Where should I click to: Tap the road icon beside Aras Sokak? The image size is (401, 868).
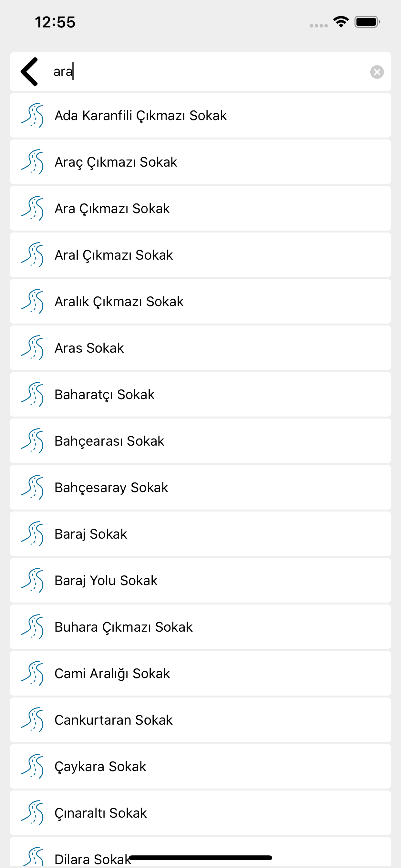(x=32, y=348)
